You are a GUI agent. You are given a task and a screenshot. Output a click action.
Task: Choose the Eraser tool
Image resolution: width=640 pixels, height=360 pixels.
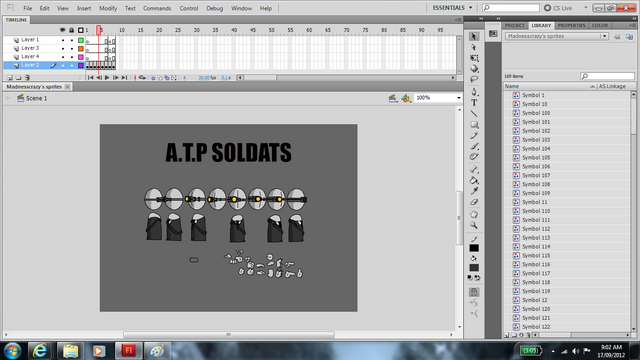pyautogui.click(x=474, y=202)
